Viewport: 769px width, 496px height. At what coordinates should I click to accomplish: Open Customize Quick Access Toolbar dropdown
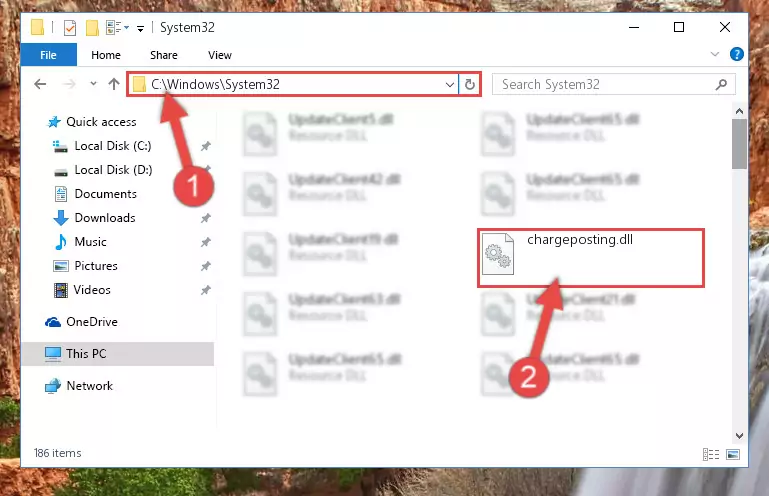[140, 28]
